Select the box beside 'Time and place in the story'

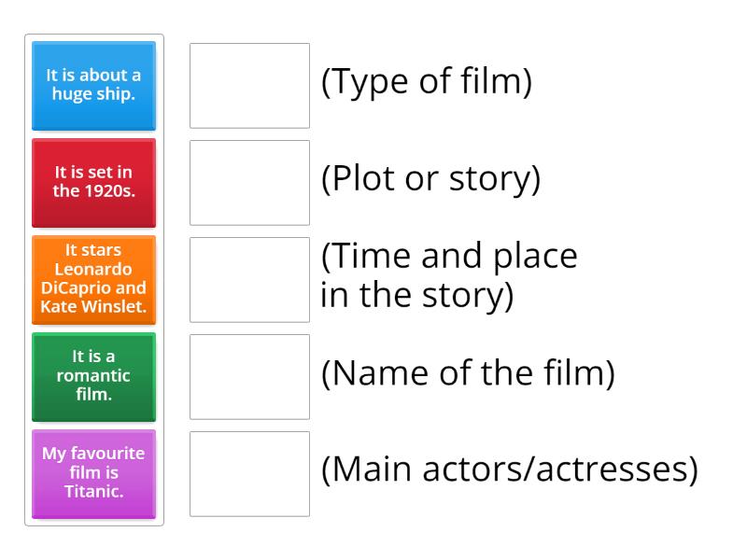pyautogui.click(x=249, y=280)
